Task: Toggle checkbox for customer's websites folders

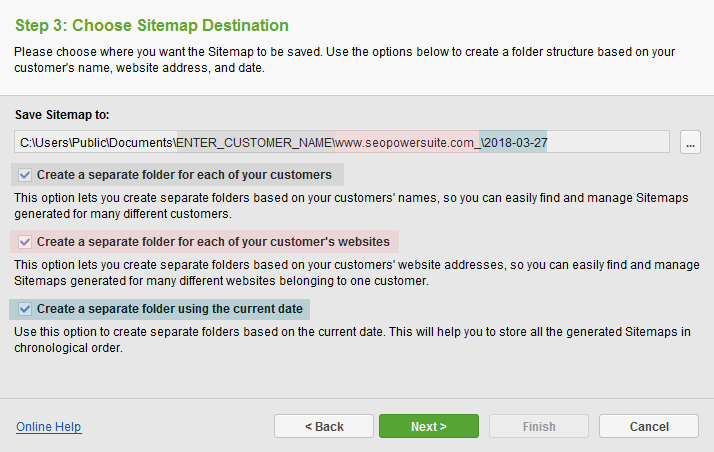Action: coord(25,242)
